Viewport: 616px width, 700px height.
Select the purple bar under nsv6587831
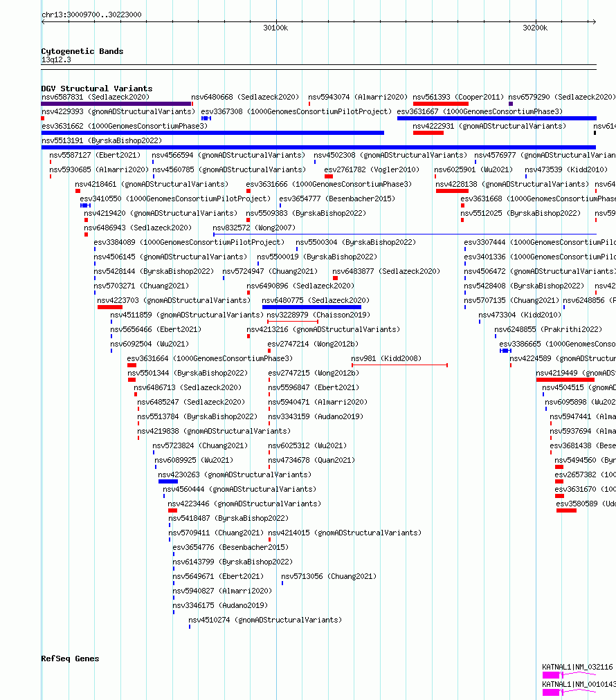(x=116, y=104)
